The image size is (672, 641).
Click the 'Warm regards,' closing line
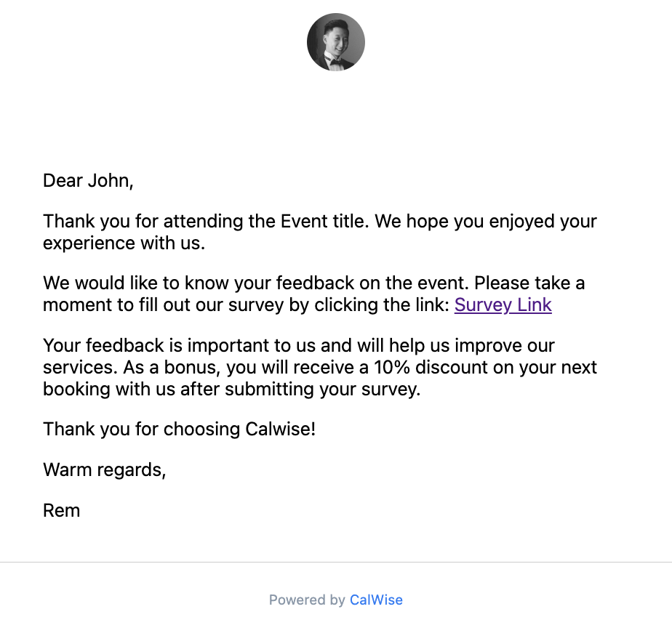point(104,469)
